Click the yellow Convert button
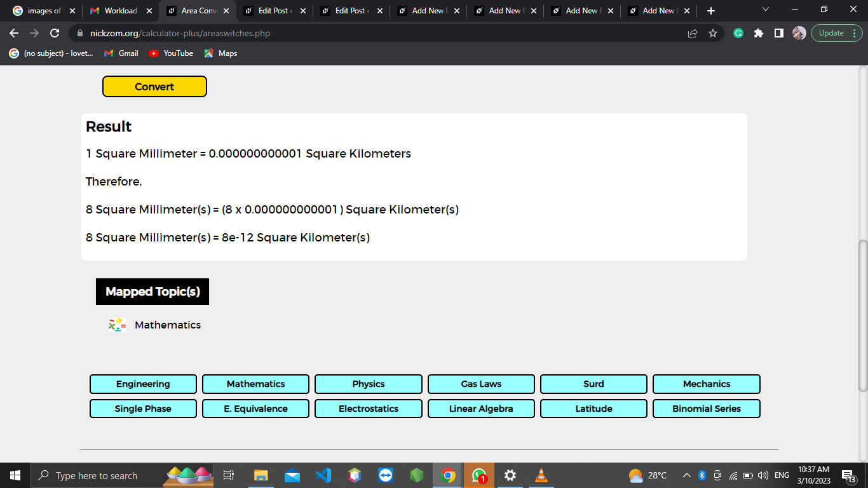This screenshot has height=488, width=868. (x=154, y=86)
